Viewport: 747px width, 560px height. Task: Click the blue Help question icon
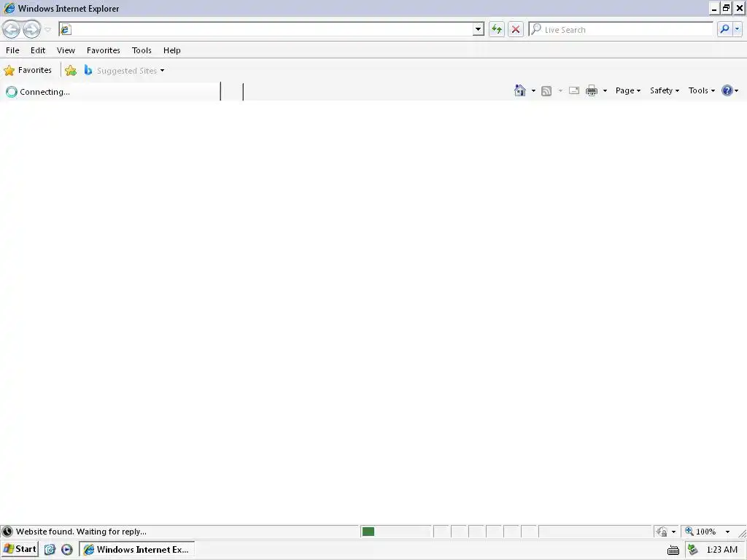[727, 90]
